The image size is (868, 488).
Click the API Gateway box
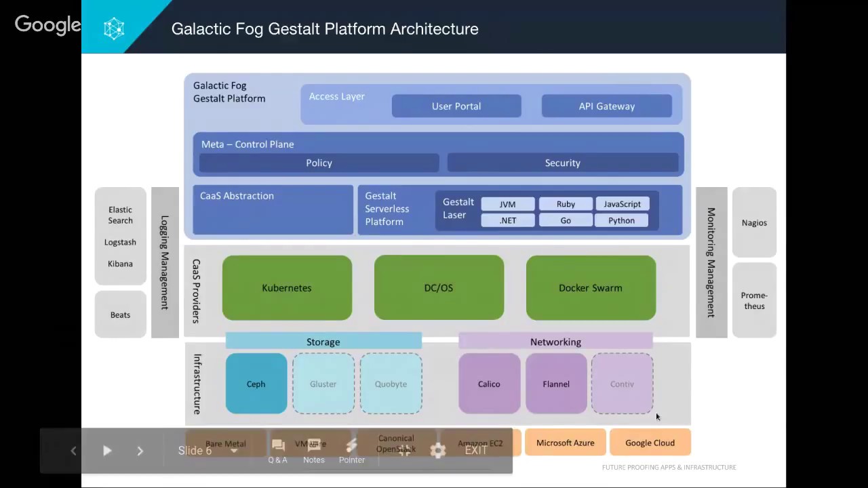click(607, 106)
